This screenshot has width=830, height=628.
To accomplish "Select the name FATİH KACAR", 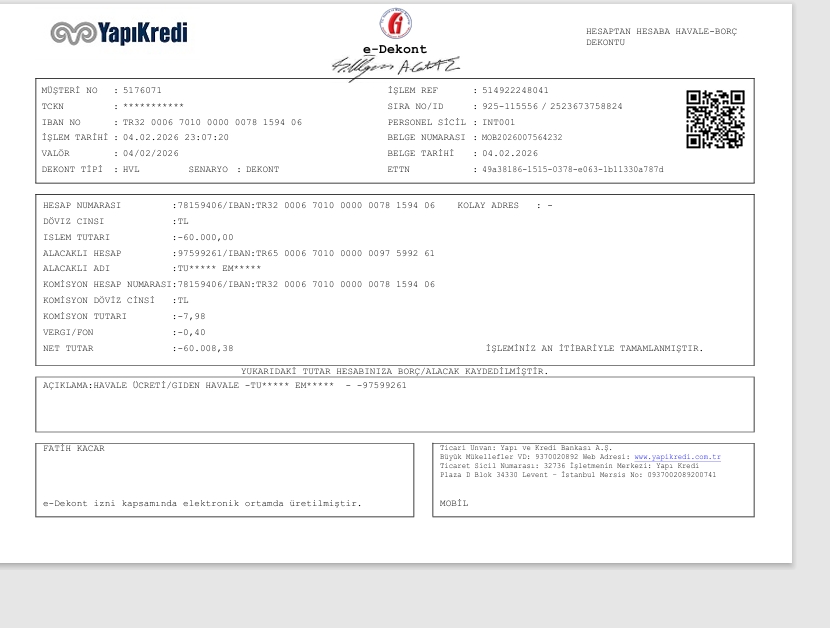I will [74, 448].
